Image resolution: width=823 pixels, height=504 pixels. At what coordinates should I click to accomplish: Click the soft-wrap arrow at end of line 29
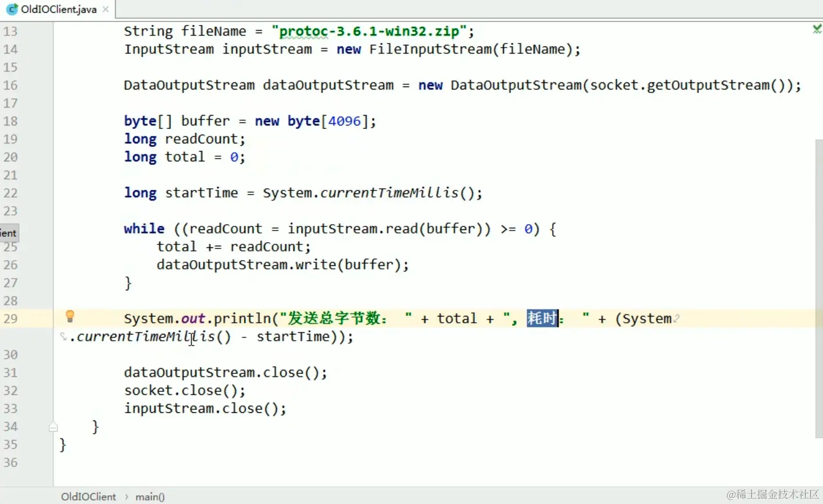(677, 319)
